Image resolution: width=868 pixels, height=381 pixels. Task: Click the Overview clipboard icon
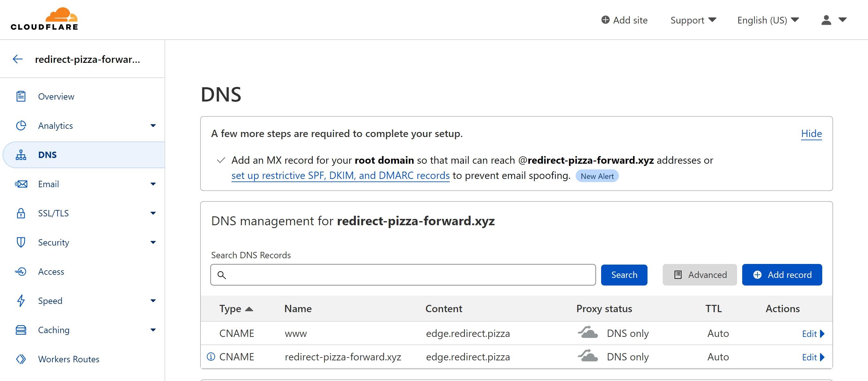point(21,96)
